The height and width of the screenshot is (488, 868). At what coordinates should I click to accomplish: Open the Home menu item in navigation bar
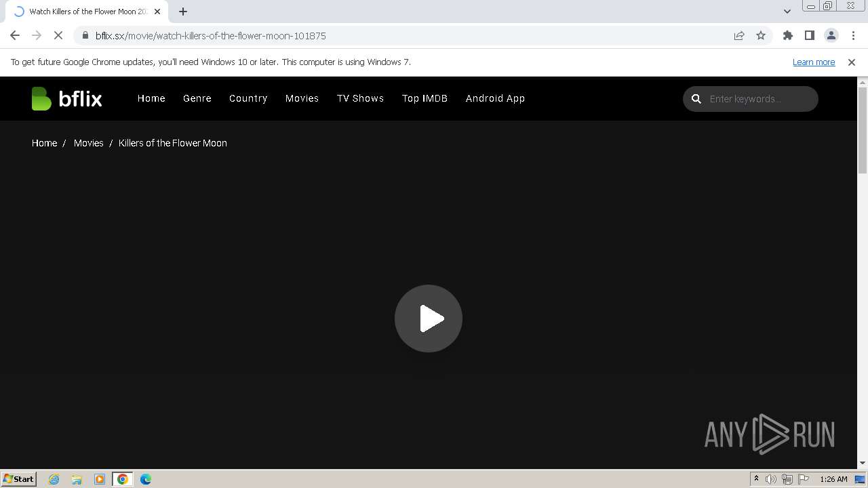click(151, 98)
